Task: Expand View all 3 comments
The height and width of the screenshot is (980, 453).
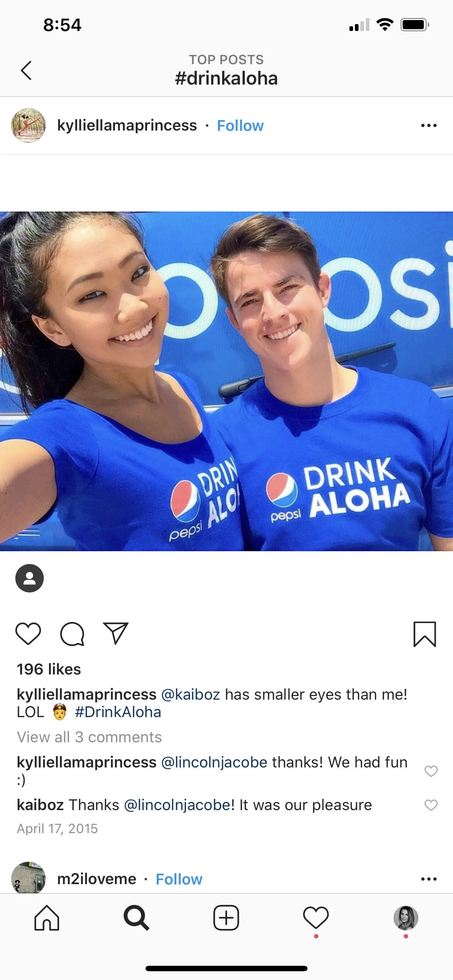Action: pos(89,737)
